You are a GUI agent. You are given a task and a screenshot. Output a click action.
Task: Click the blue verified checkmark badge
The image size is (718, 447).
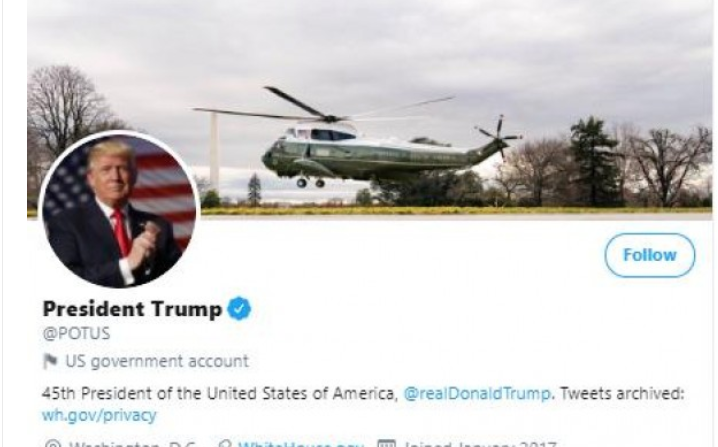click(239, 308)
